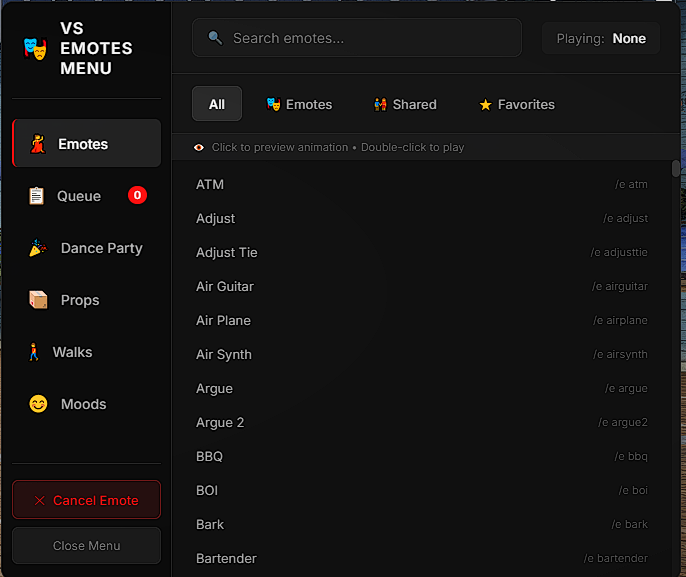
Task: Click the Close Menu button
Action: point(87,546)
